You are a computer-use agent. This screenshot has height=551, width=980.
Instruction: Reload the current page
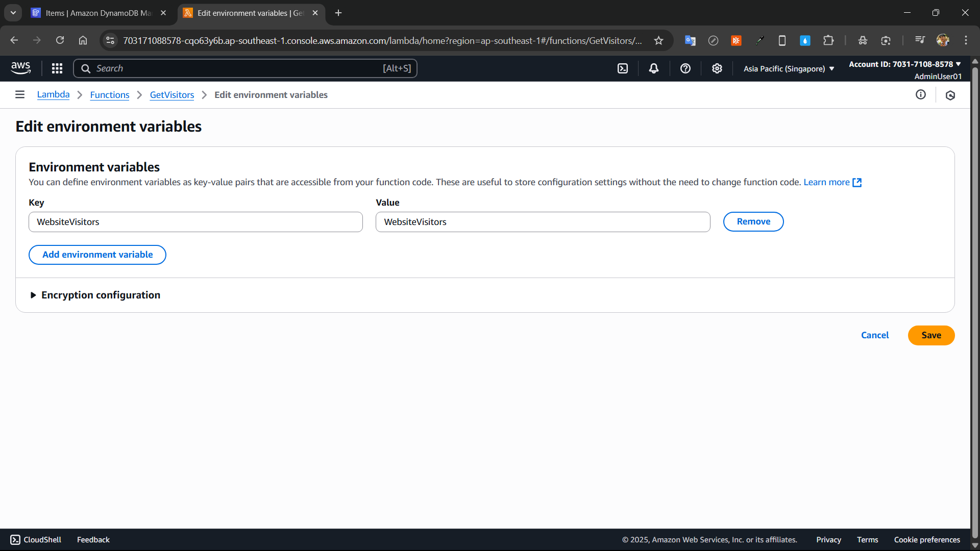60,40
